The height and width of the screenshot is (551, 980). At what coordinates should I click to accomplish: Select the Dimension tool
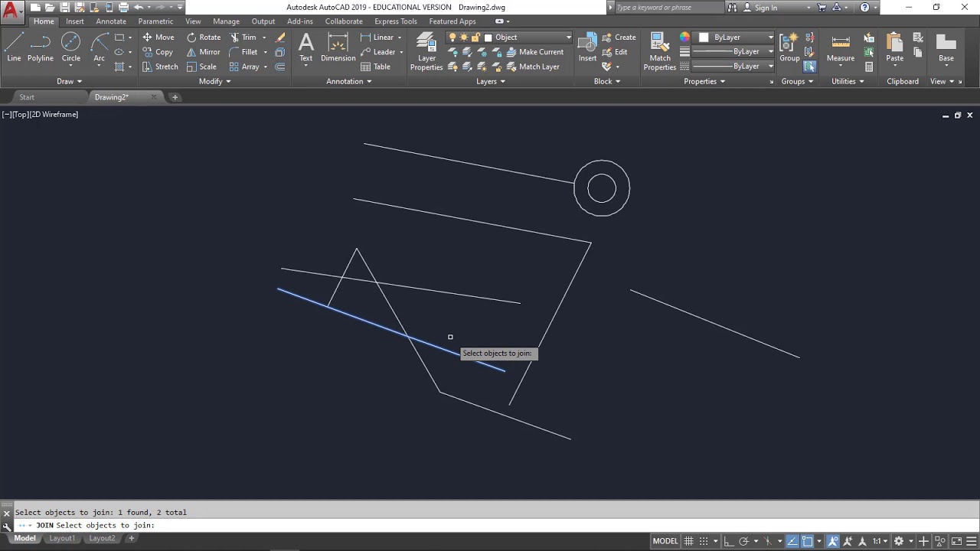tap(338, 47)
